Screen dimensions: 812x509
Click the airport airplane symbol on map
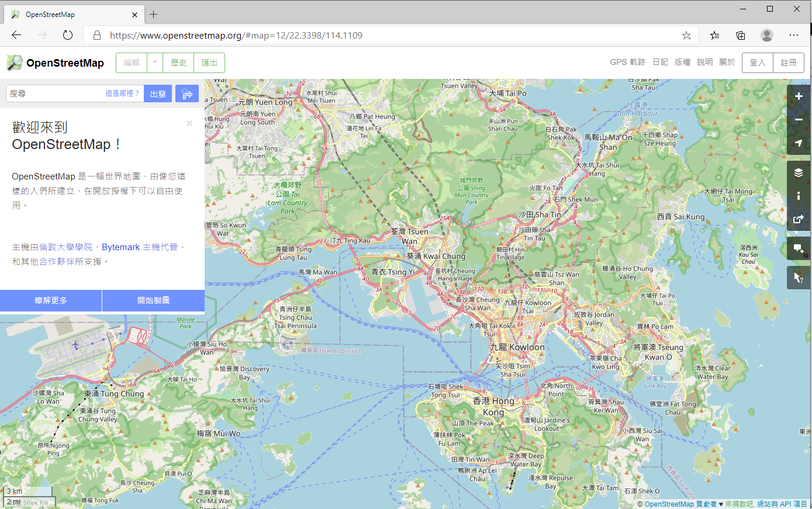[75, 345]
